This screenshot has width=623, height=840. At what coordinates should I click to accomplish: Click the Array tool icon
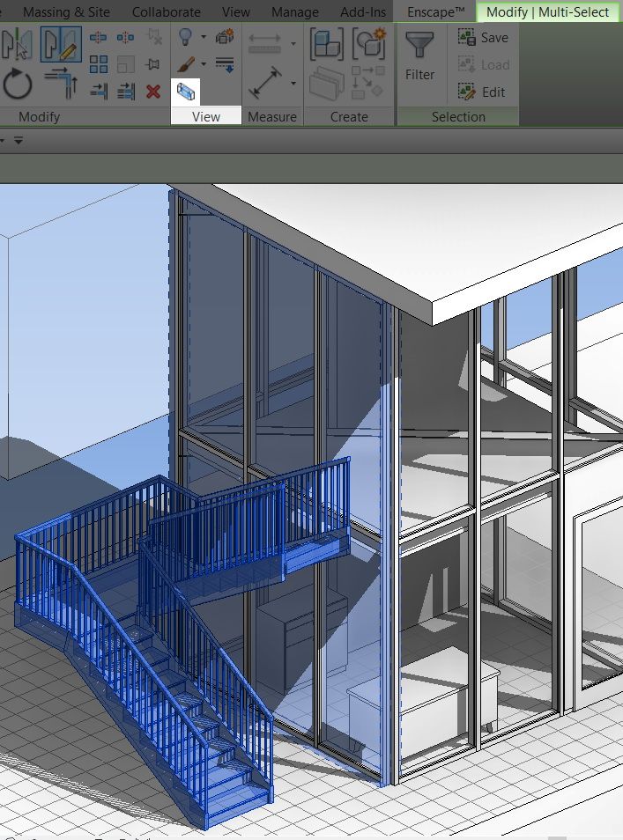coord(99,64)
